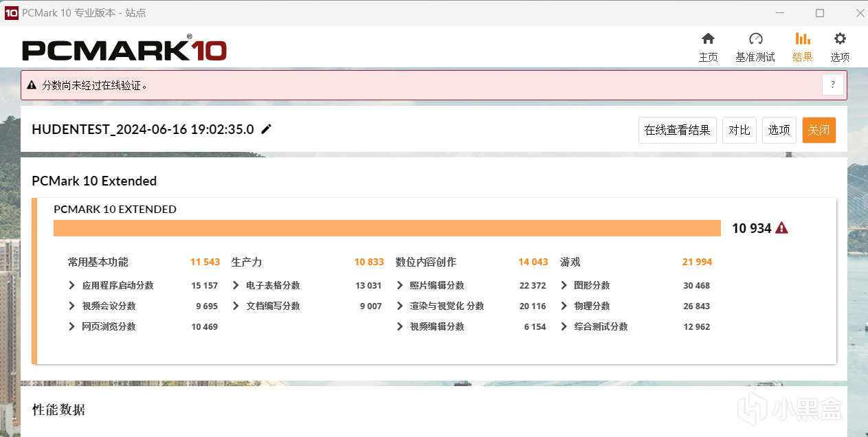Click the value 22 372

(533, 285)
